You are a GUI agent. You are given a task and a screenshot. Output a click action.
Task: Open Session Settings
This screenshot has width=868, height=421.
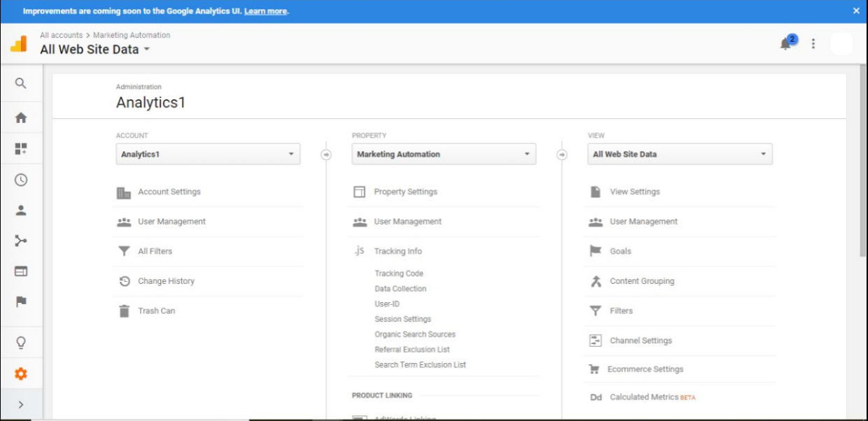(403, 319)
